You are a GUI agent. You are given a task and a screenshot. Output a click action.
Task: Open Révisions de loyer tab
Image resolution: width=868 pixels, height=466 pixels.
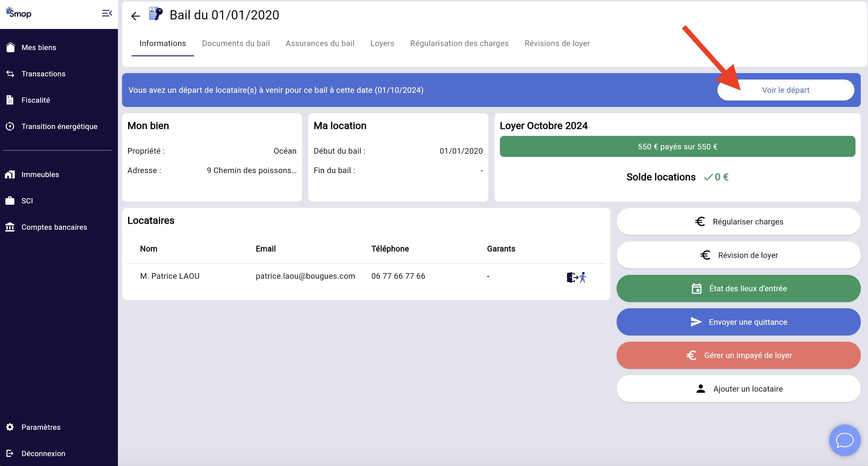click(557, 43)
